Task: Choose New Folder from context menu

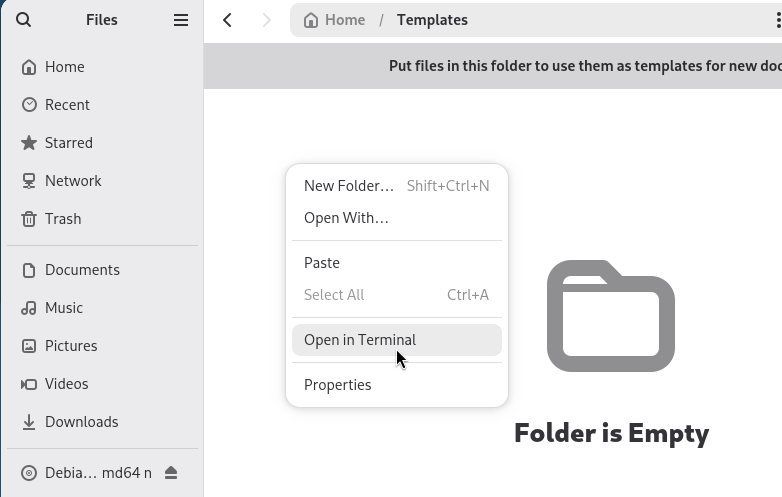Action: click(349, 186)
